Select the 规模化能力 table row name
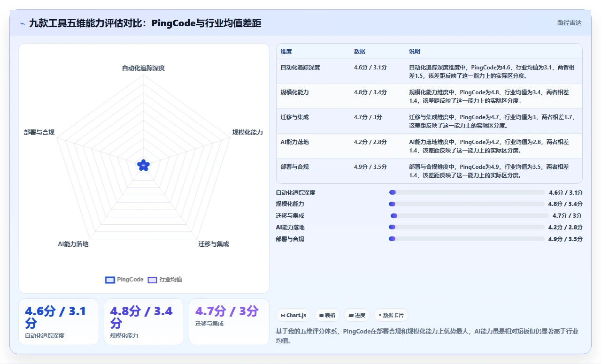601x364 pixels. pyautogui.click(x=295, y=92)
